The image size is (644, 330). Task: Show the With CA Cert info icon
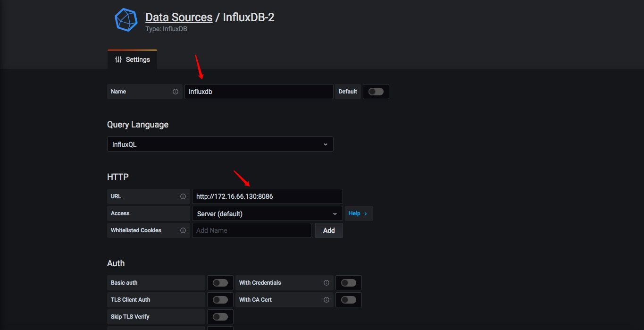click(326, 300)
